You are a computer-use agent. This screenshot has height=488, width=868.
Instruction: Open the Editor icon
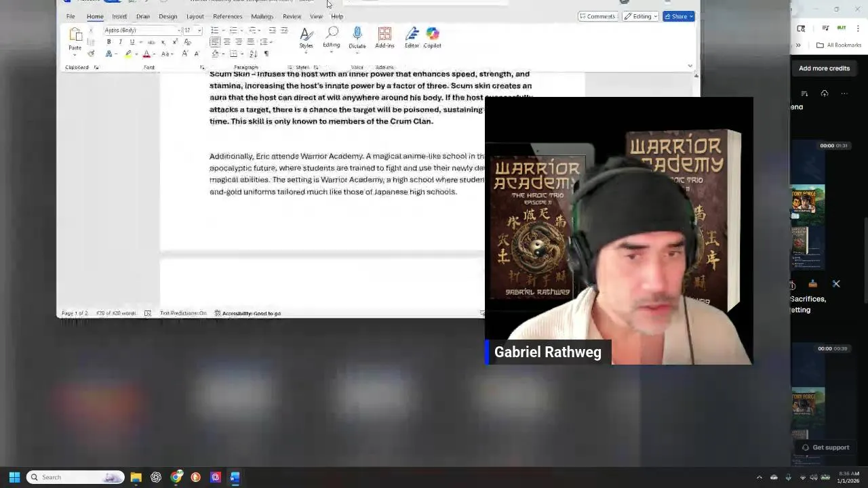click(412, 38)
